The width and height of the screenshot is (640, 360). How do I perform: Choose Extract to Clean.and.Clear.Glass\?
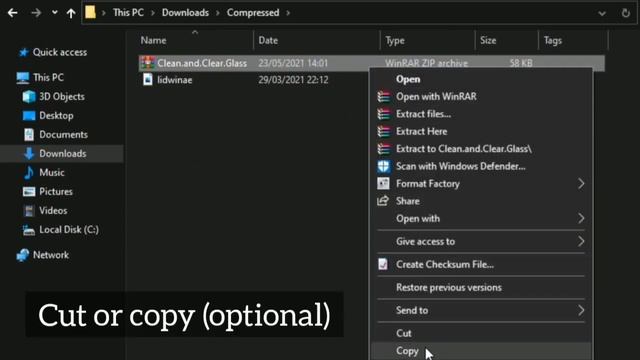(x=464, y=149)
